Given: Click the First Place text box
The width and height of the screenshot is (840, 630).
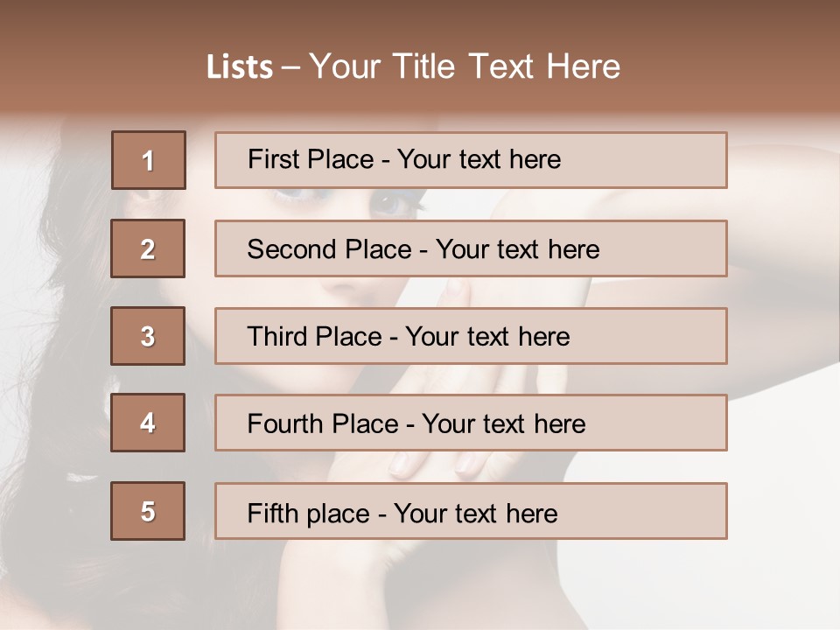Looking at the screenshot, I should (471, 160).
